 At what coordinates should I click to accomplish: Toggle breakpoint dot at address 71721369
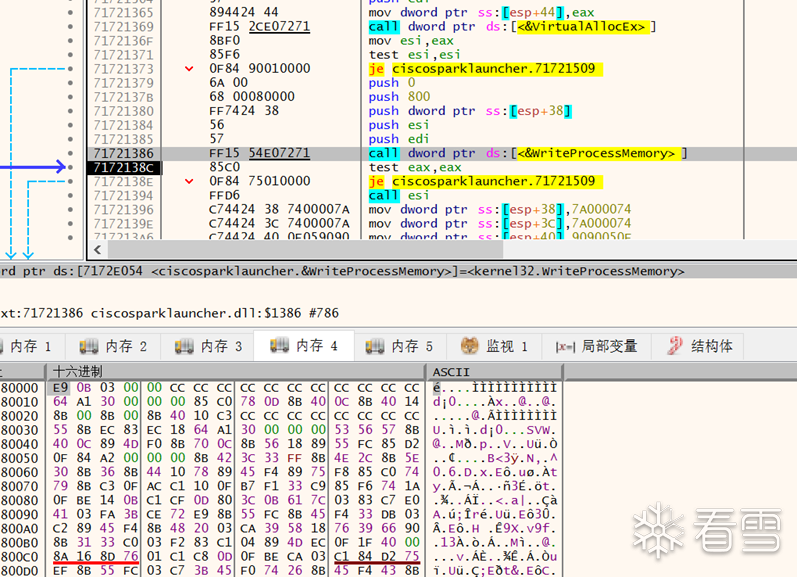coord(70,26)
